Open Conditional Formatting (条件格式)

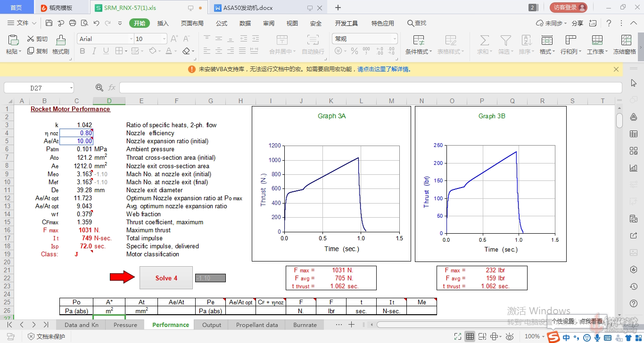pyautogui.click(x=419, y=45)
